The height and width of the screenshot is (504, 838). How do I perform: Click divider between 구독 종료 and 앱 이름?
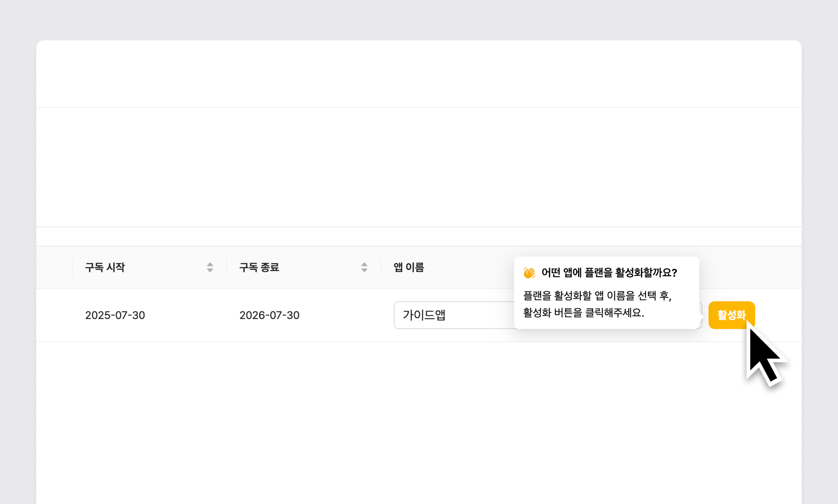[x=381, y=267]
